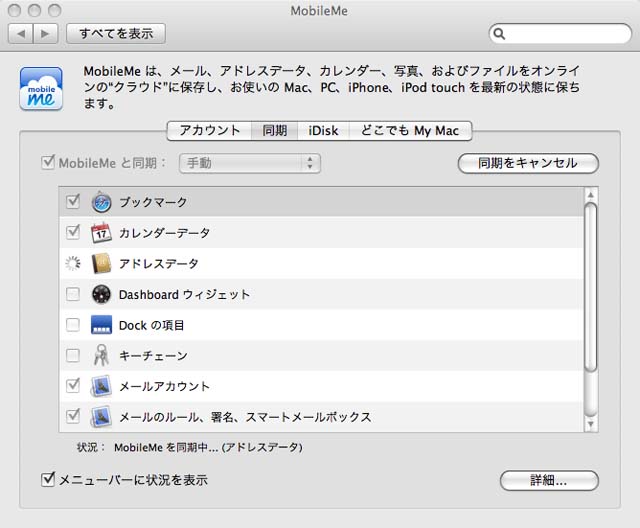This screenshot has height=528, width=640.
Task: Click the status text MobileMe を同期中
Action: (208, 448)
